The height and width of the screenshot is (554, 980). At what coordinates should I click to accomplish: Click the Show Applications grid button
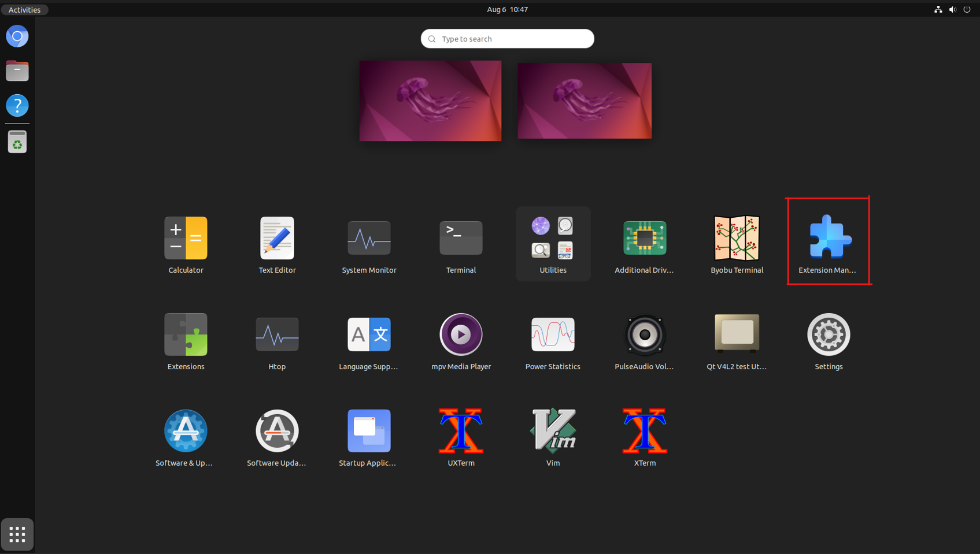tap(17, 534)
